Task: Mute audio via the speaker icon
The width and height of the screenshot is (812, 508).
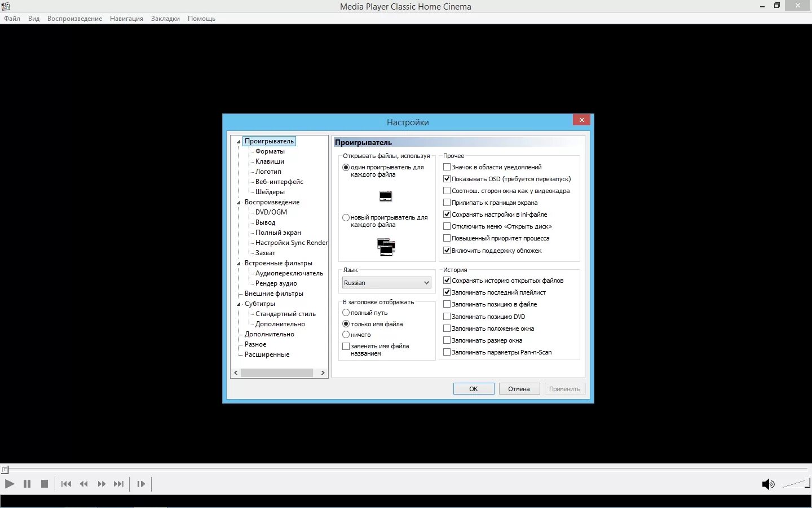Action: [x=768, y=484]
